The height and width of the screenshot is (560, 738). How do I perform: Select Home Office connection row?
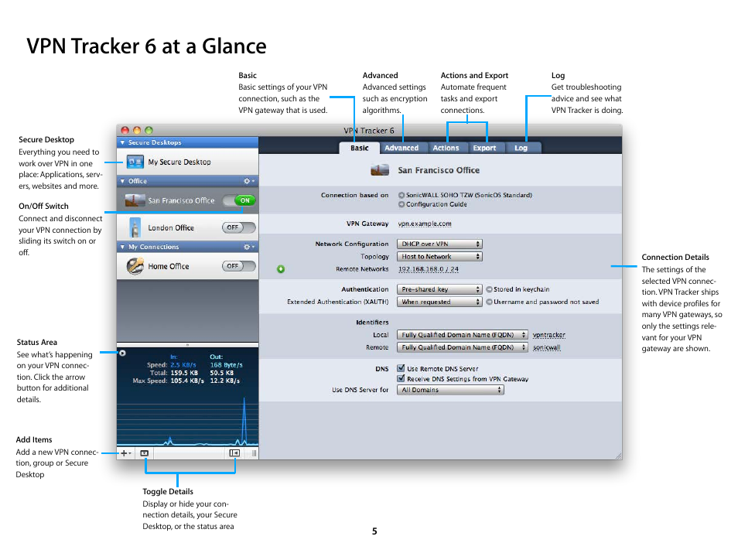(x=187, y=266)
